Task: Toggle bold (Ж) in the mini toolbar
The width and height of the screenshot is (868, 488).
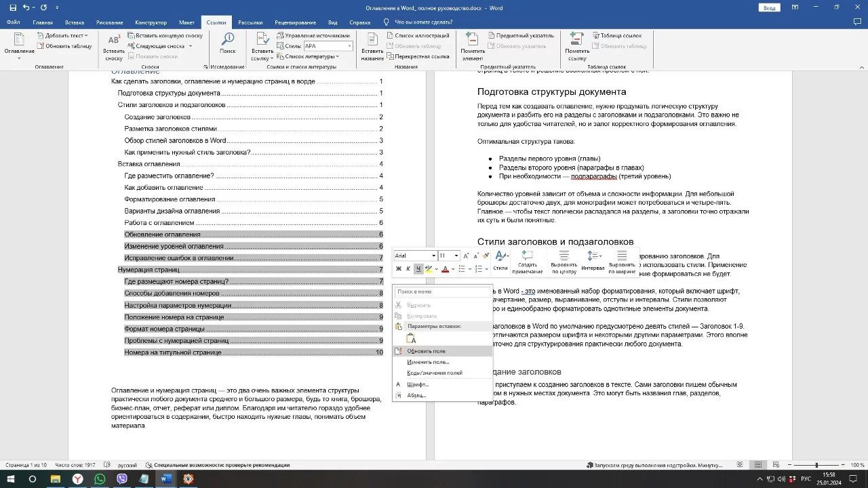Action: point(399,269)
